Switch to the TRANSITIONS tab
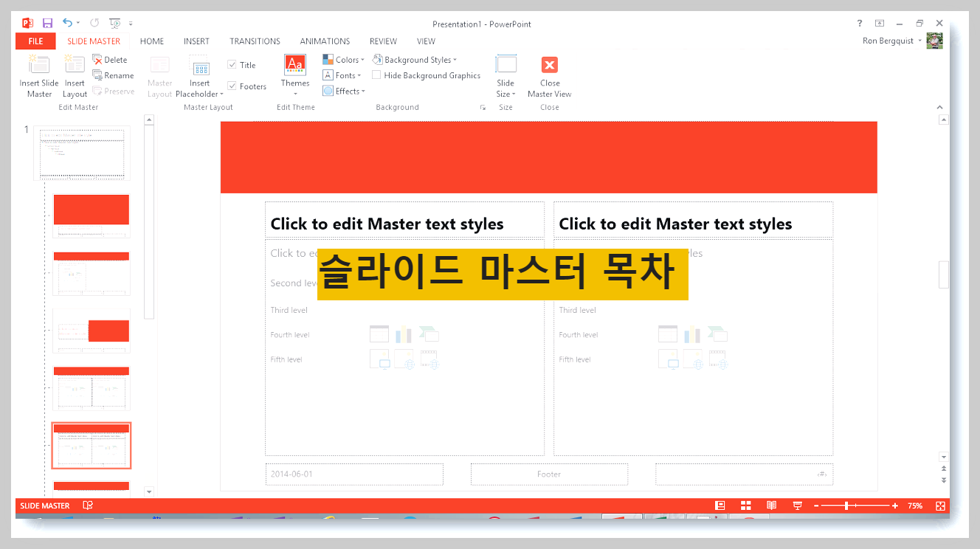 pos(255,41)
